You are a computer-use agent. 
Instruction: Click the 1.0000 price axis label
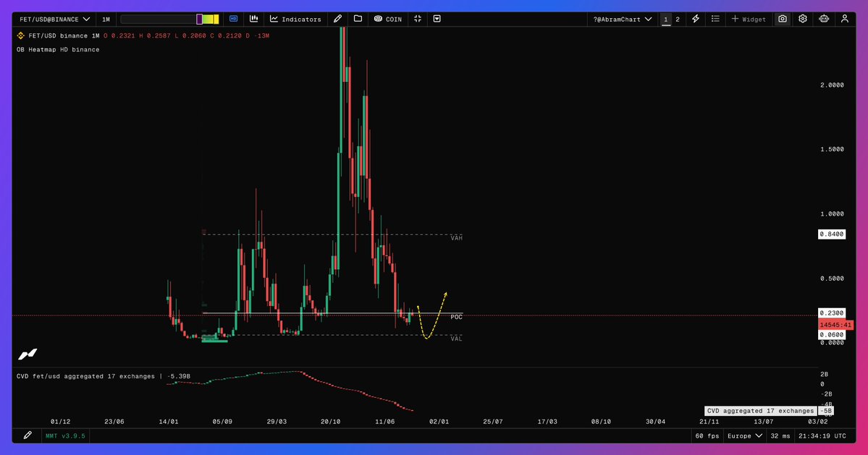coord(832,214)
